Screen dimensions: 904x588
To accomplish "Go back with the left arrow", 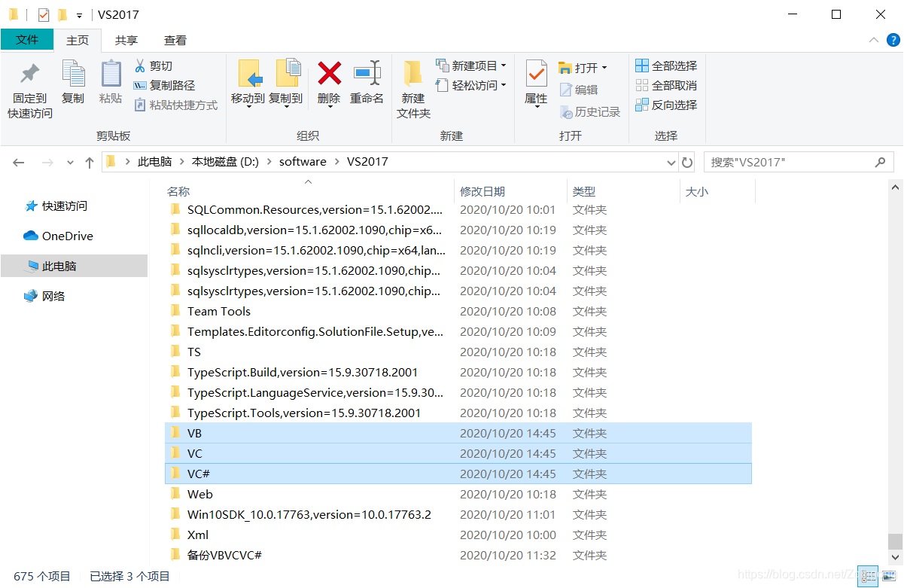I will 19,162.
